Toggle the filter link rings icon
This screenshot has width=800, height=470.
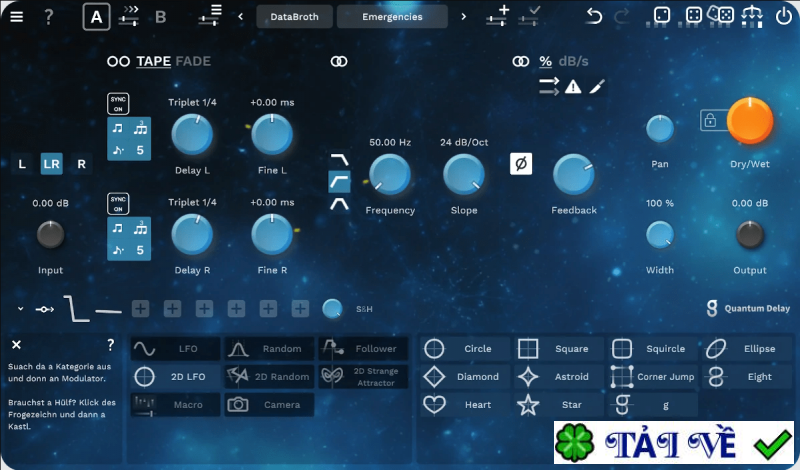point(339,61)
